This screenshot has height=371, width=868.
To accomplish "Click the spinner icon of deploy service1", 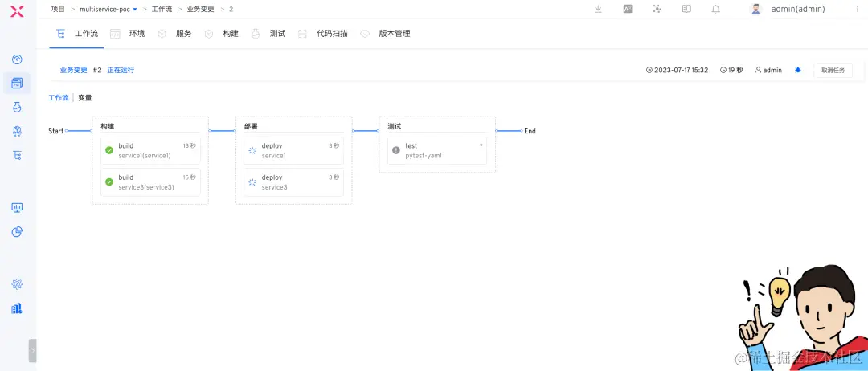I will click(x=252, y=150).
